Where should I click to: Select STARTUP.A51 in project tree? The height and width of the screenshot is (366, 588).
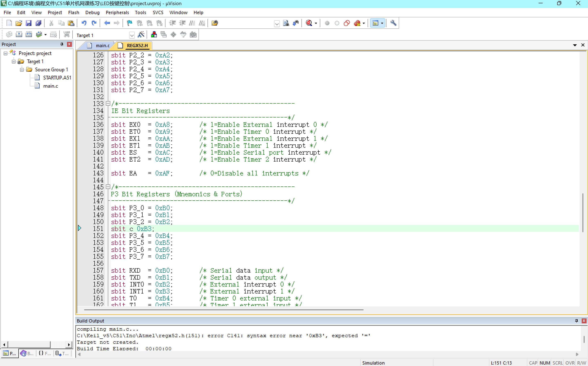[x=57, y=78]
